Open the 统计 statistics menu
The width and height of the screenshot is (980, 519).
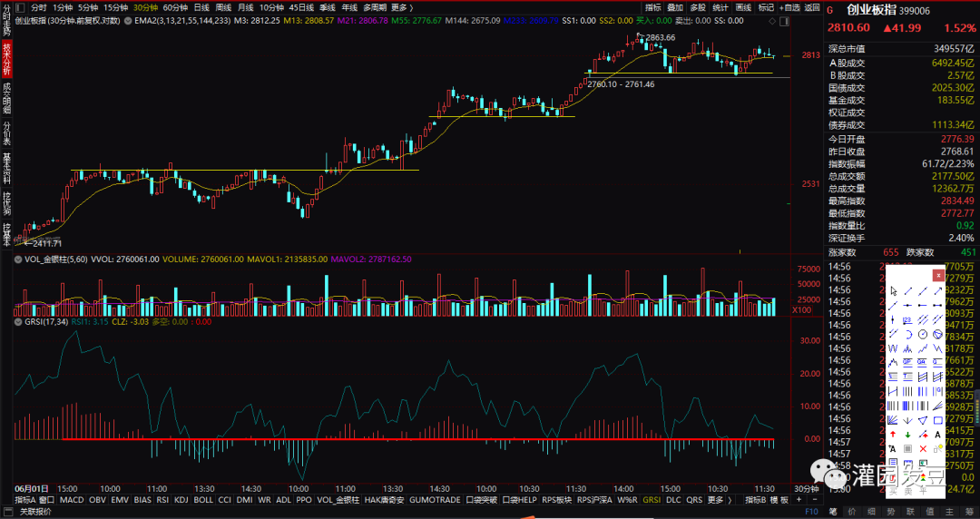(720, 7)
